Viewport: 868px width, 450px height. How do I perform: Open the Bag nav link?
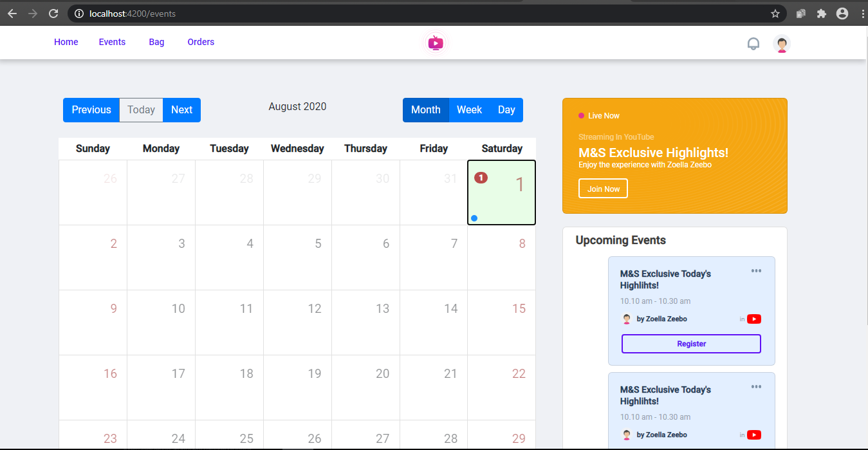pos(156,42)
